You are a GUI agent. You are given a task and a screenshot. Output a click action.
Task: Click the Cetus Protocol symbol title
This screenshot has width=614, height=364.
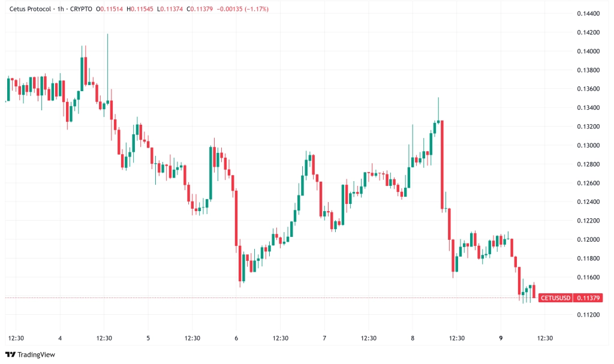[30, 8]
